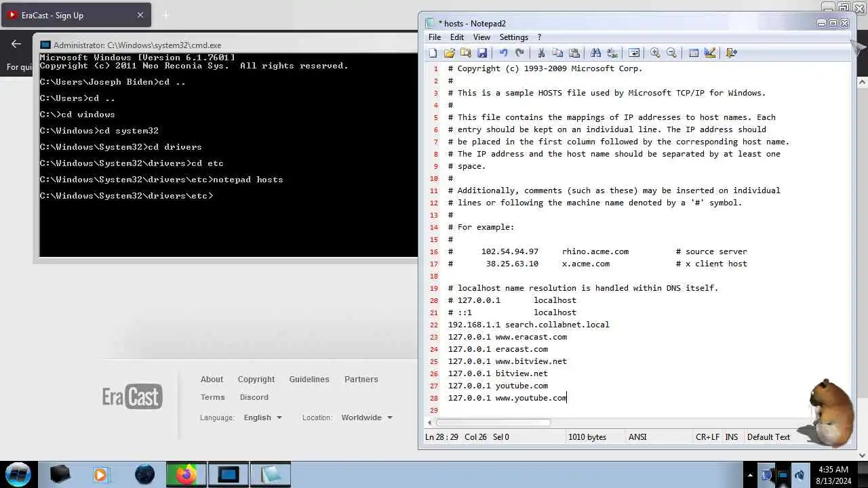Expand the Location Worldwide dropdown
Screen dimensions: 868x488
(x=367, y=418)
